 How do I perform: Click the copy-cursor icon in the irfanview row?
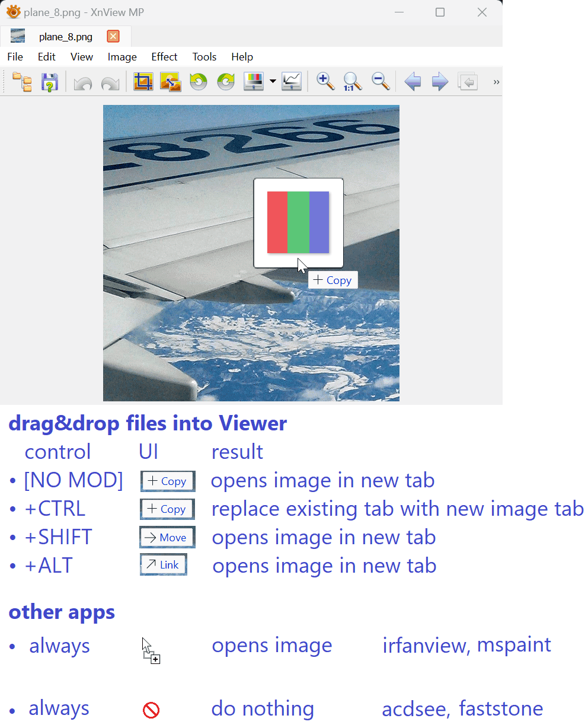151,650
